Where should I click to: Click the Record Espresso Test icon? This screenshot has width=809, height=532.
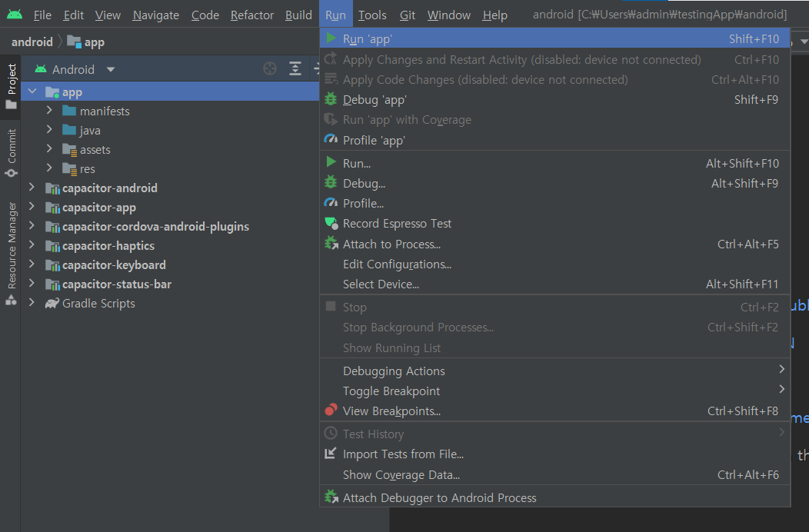331,224
